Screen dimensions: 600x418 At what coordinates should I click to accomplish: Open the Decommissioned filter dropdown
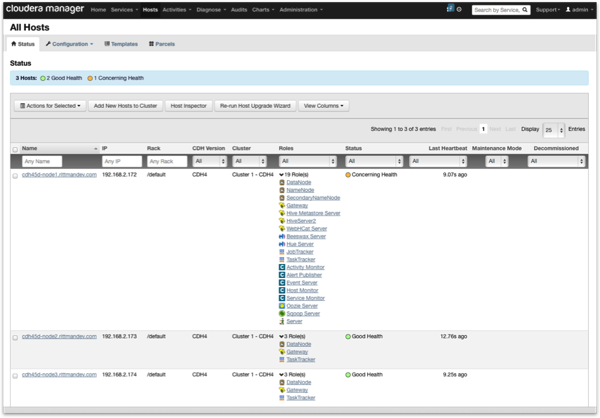click(x=556, y=161)
